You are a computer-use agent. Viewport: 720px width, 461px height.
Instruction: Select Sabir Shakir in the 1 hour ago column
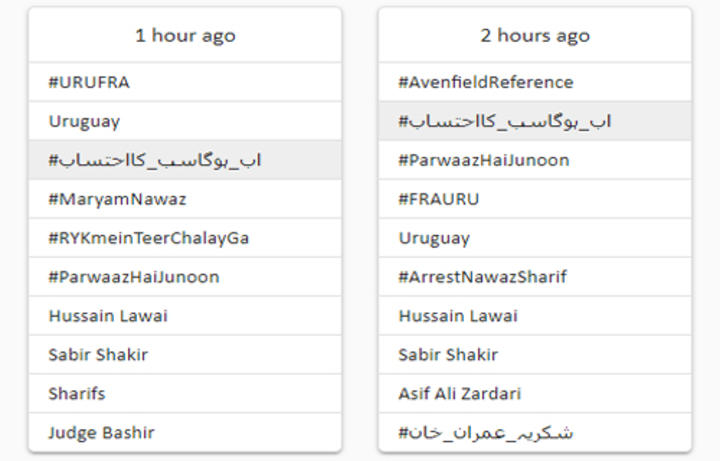pyautogui.click(x=185, y=355)
